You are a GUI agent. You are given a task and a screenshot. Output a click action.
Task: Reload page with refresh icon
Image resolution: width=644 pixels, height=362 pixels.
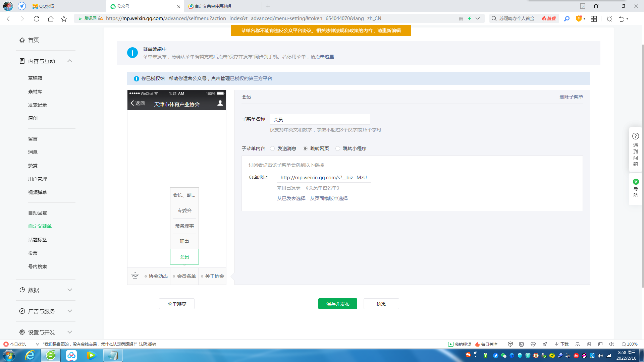37,19
